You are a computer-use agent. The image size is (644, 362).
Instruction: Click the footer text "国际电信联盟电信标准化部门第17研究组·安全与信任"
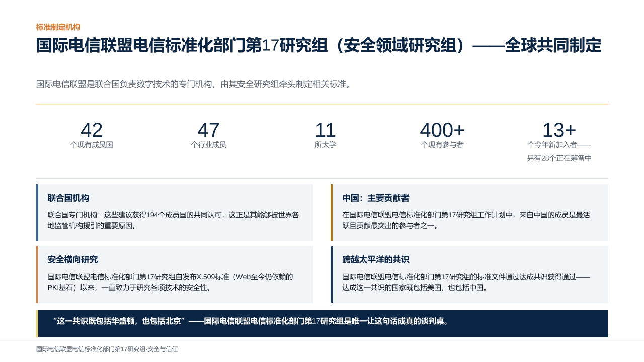pos(107,349)
